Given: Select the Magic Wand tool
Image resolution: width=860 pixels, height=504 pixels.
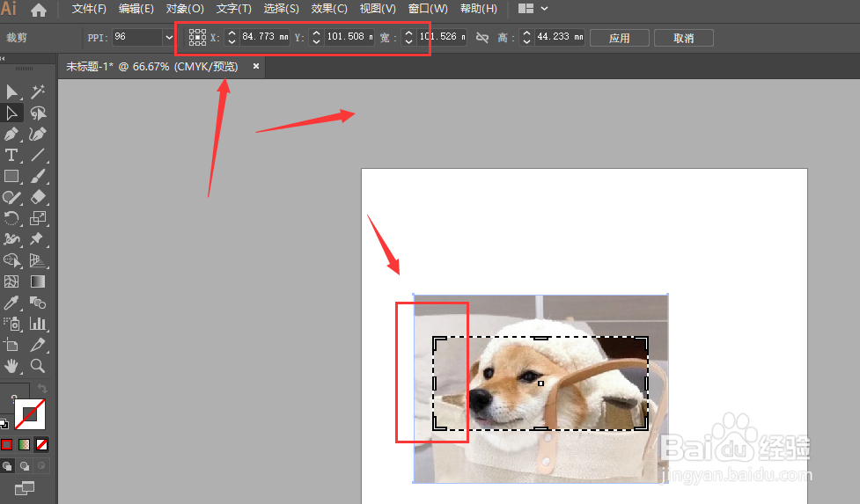Looking at the screenshot, I should tap(38, 91).
